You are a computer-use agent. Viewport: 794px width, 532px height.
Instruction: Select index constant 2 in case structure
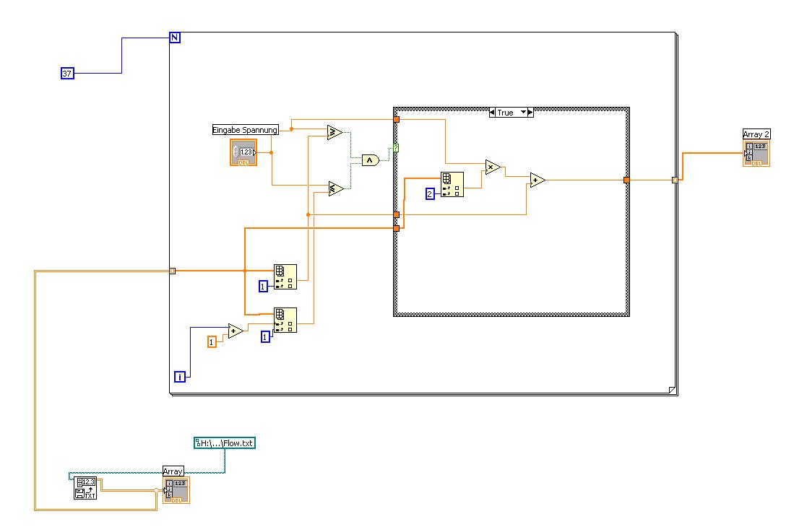(430, 193)
